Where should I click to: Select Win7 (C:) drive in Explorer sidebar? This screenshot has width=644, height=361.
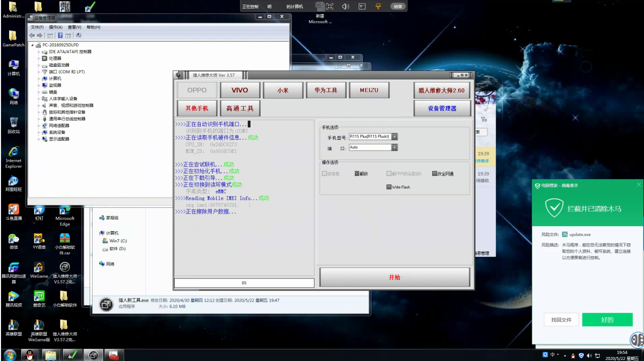pyautogui.click(x=115, y=241)
